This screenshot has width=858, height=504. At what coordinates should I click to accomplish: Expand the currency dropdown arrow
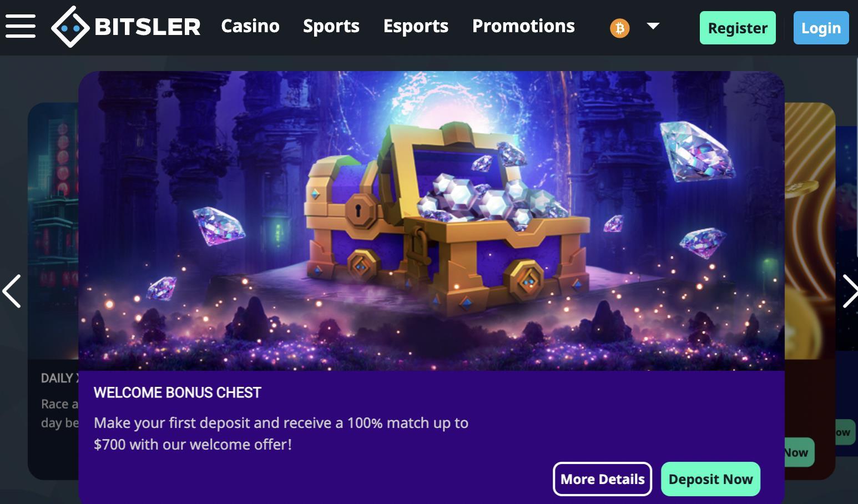[653, 26]
